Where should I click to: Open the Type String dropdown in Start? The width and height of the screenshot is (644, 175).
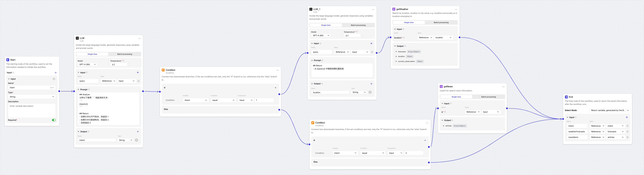click(31, 97)
